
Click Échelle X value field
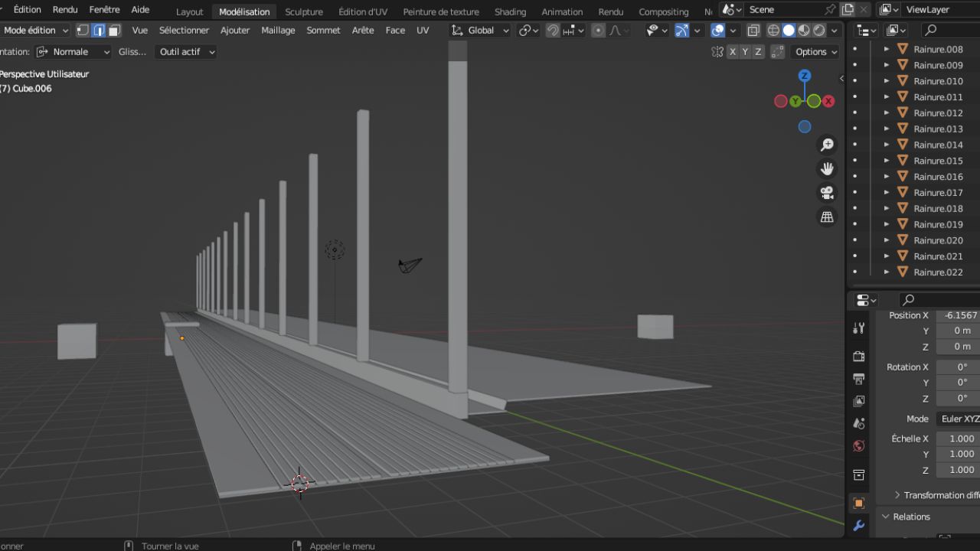(x=958, y=439)
